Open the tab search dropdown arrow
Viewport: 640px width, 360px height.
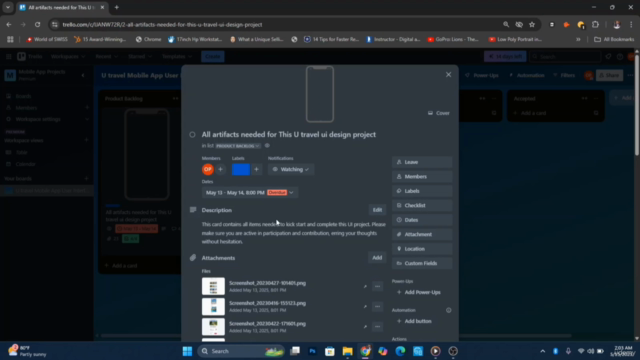(8, 7)
